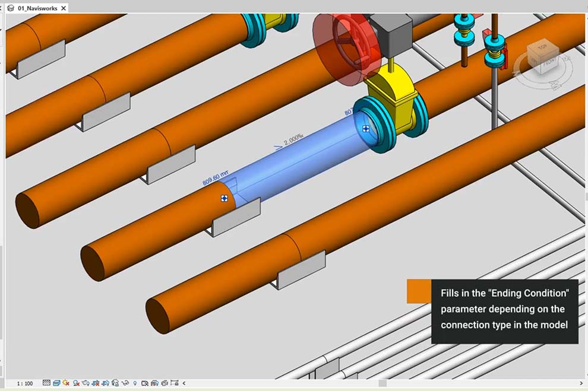The height and width of the screenshot is (391, 588).
Task: Click the Reveal Constraints icon
Action: pyautogui.click(x=174, y=383)
